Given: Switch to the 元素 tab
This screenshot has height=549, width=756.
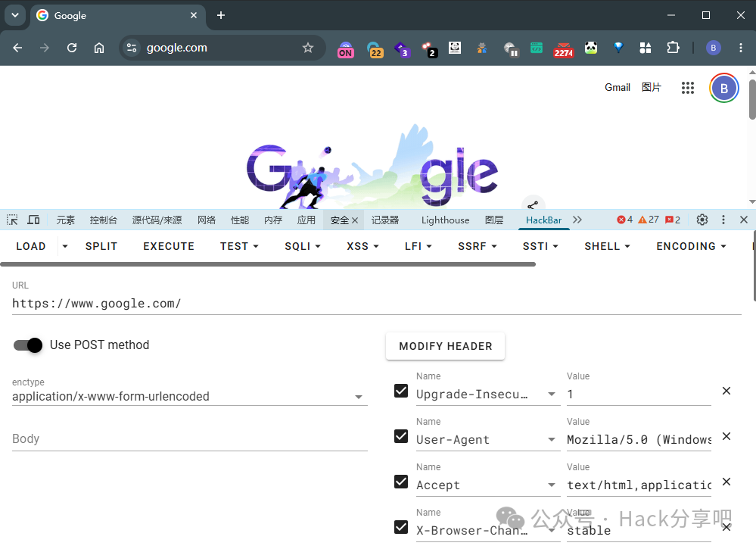Looking at the screenshot, I should coord(66,220).
